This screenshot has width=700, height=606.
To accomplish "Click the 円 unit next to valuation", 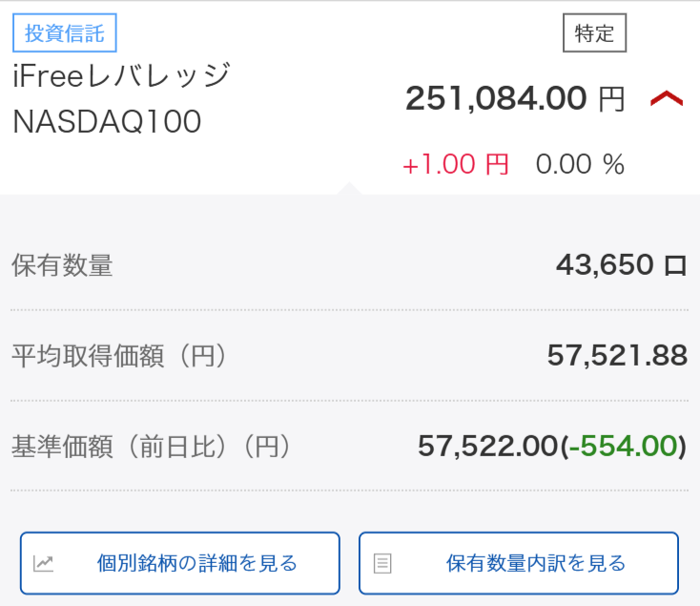I will (x=611, y=99).
